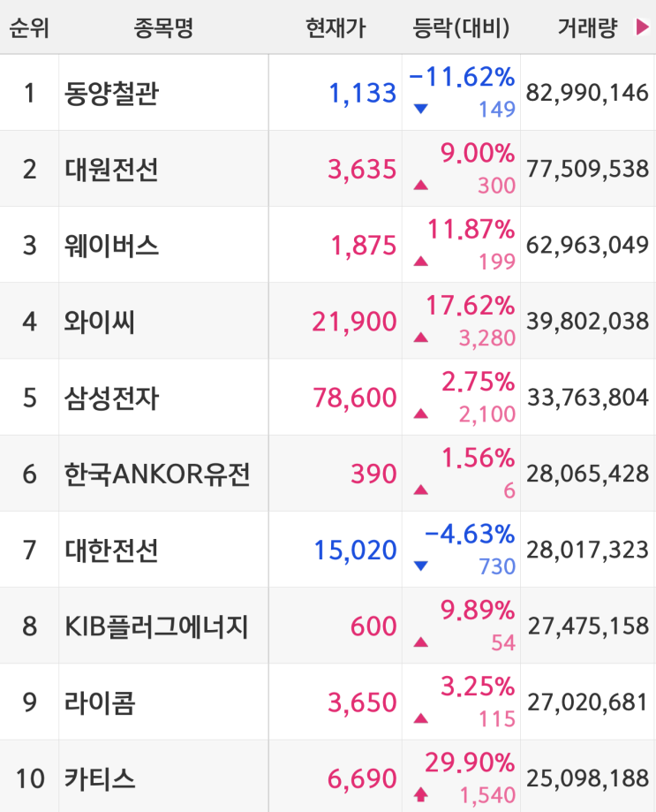Click the upper-limit arrow icon in 카티스 row
656x812 pixels.
click(x=421, y=794)
